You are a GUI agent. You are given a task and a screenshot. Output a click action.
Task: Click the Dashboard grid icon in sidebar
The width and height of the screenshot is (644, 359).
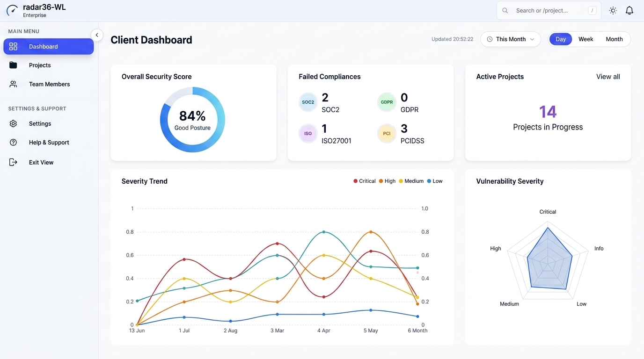tap(13, 46)
